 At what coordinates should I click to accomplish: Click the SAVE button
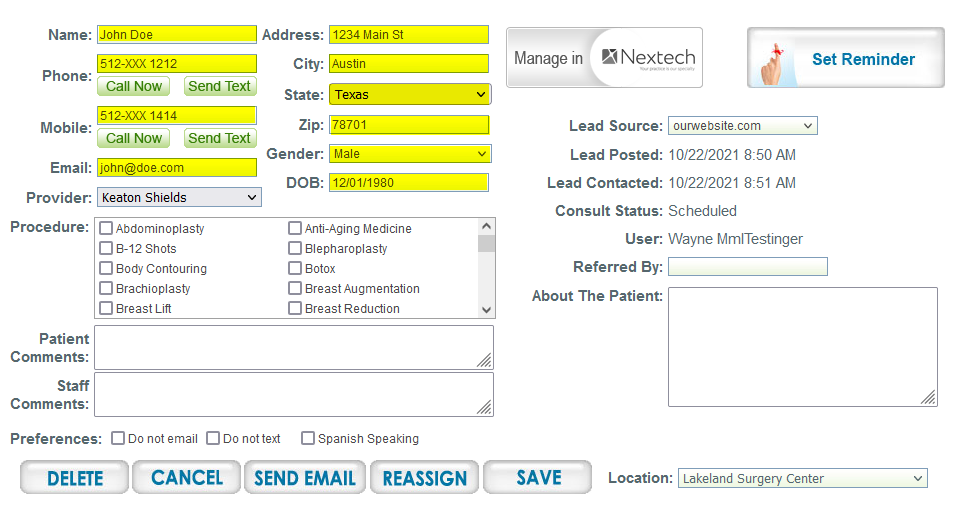[x=538, y=478]
